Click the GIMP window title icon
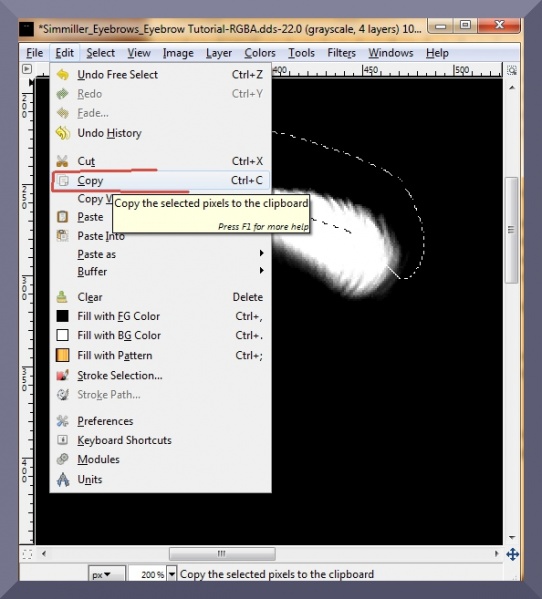The width and height of the screenshot is (542, 599). (x=26, y=29)
